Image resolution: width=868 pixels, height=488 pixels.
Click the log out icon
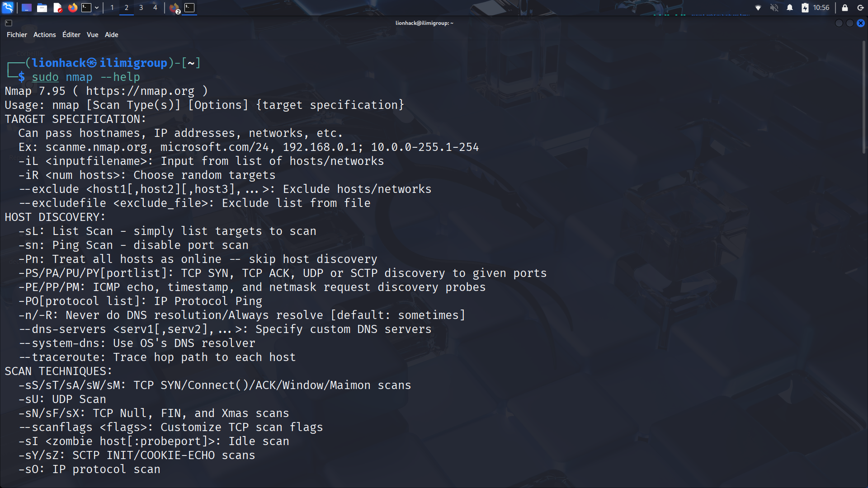[860, 8]
